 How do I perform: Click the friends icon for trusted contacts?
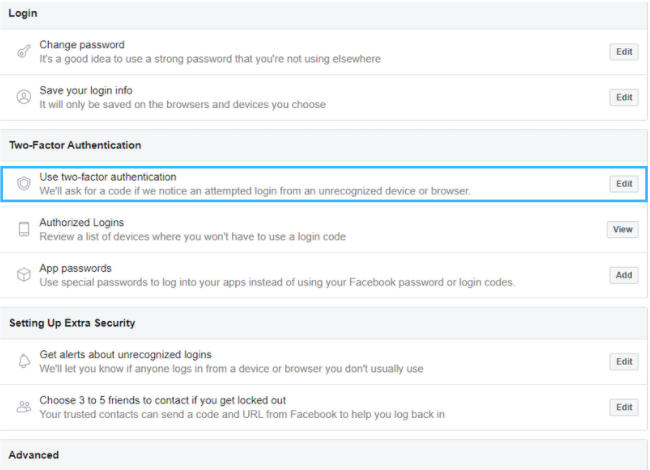[x=24, y=407]
